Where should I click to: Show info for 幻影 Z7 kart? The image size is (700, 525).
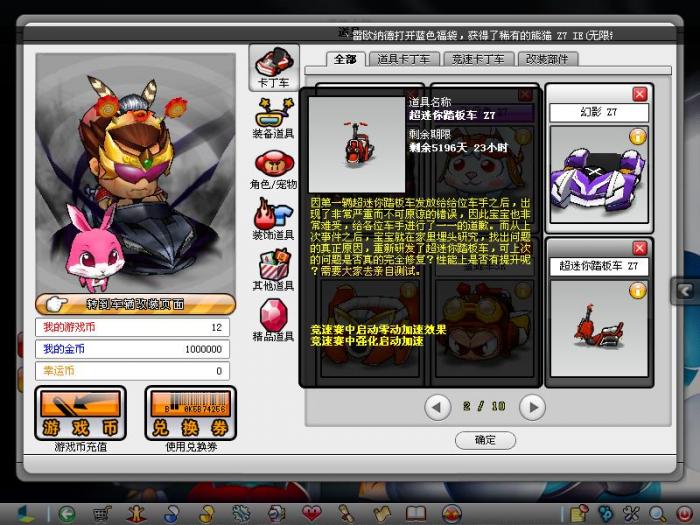(638, 136)
